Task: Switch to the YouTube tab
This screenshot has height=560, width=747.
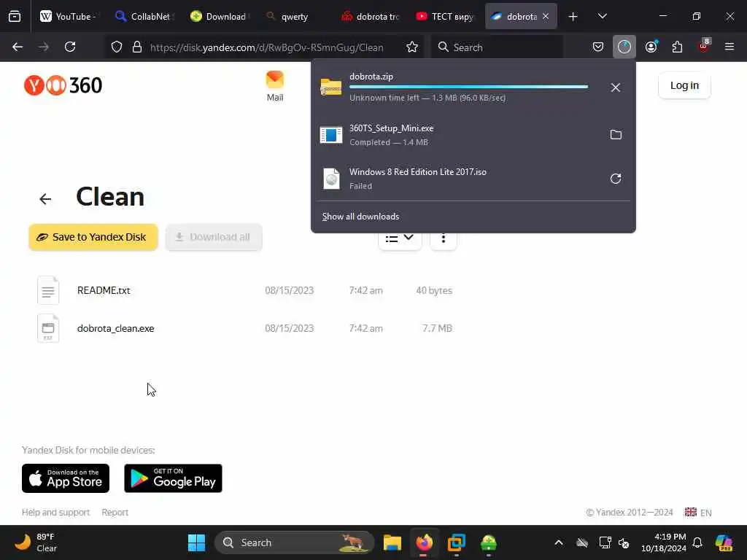Action: pyautogui.click(x=68, y=16)
